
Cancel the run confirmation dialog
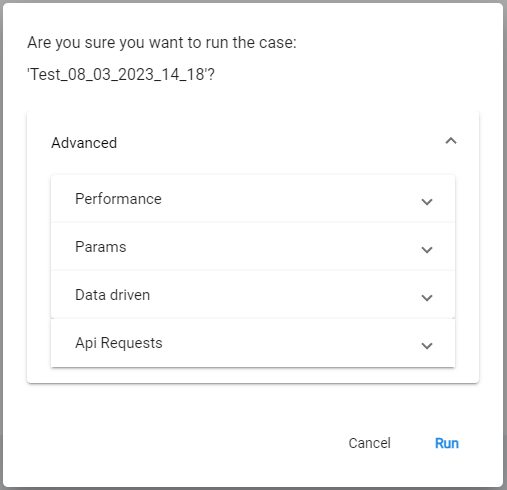click(x=369, y=443)
